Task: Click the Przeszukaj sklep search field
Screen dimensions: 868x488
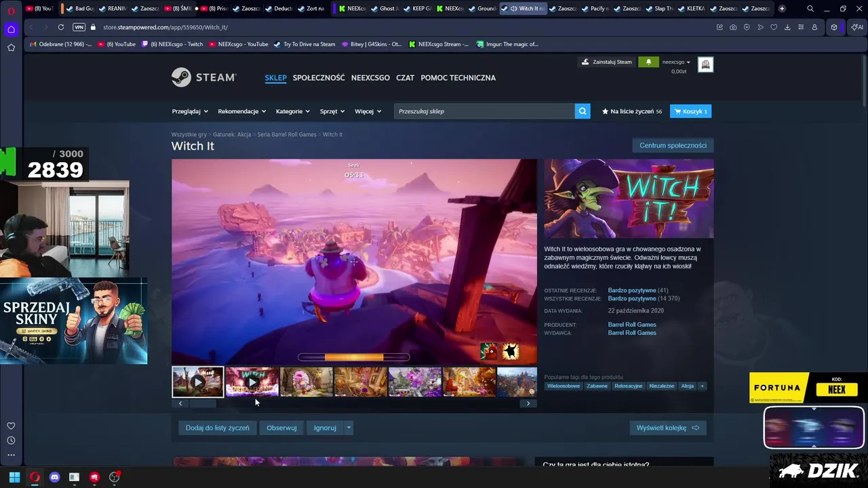Action: pos(484,111)
